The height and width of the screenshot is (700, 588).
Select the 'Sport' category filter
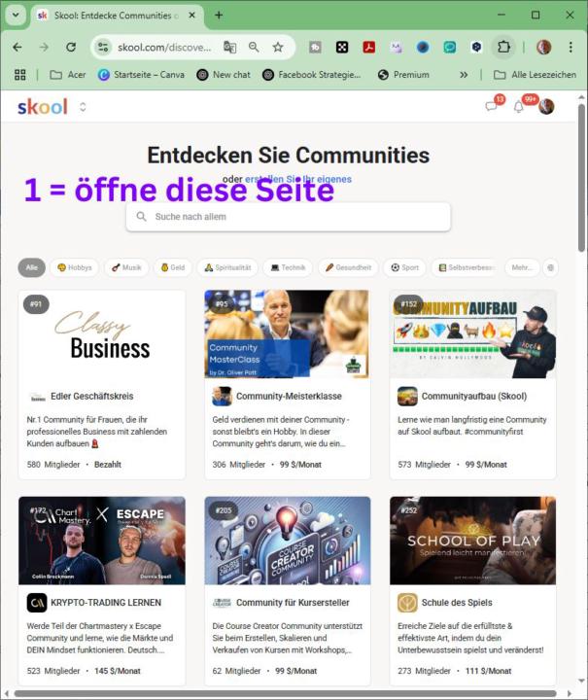point(404,267)
